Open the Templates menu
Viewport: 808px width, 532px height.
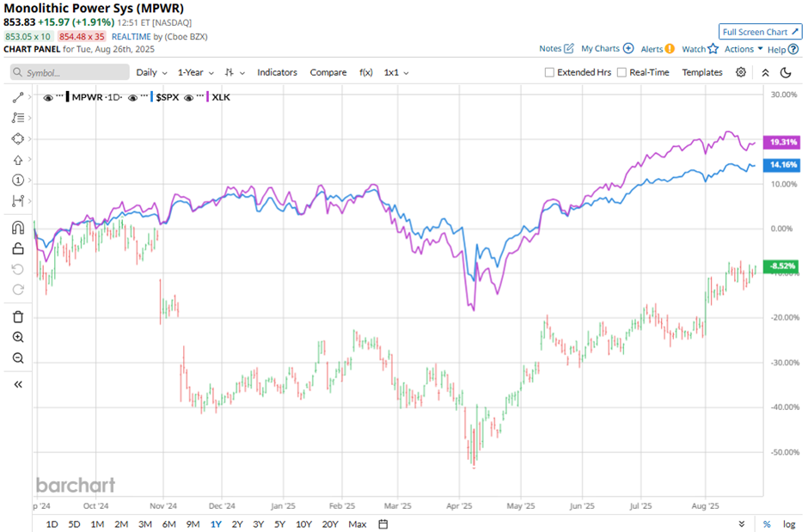(702, 72)
